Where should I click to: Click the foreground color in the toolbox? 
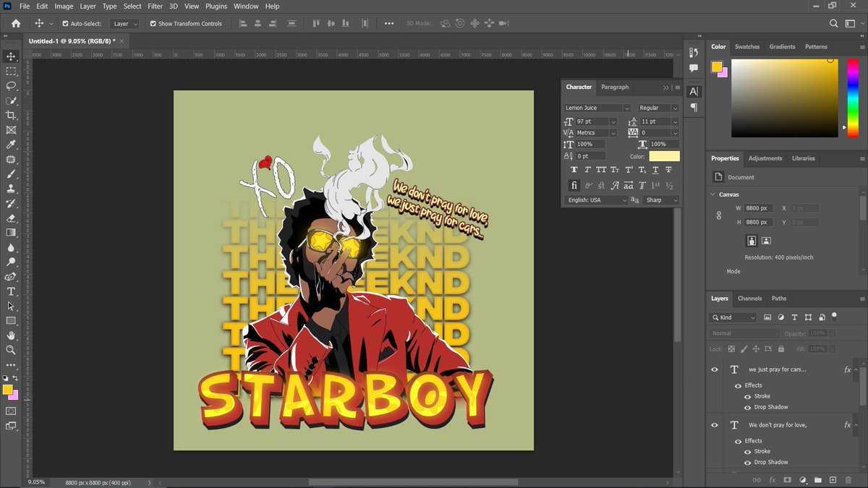(x=7, y=390)
